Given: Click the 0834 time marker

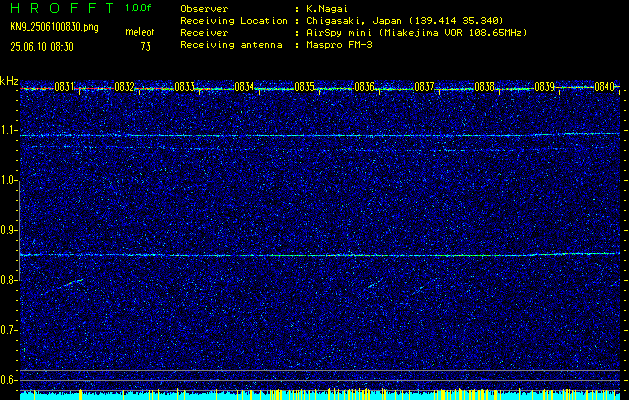Looking at the screenshot, I should point(244,87).
